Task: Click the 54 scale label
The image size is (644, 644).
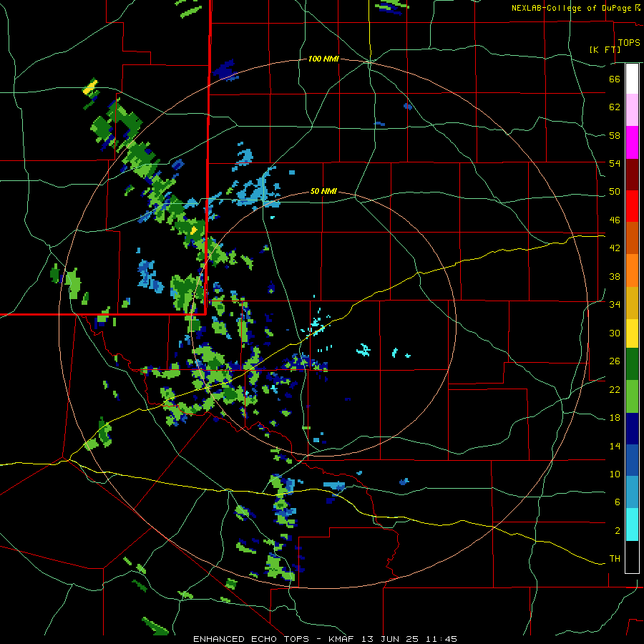Action: click(x=615, y=163)
